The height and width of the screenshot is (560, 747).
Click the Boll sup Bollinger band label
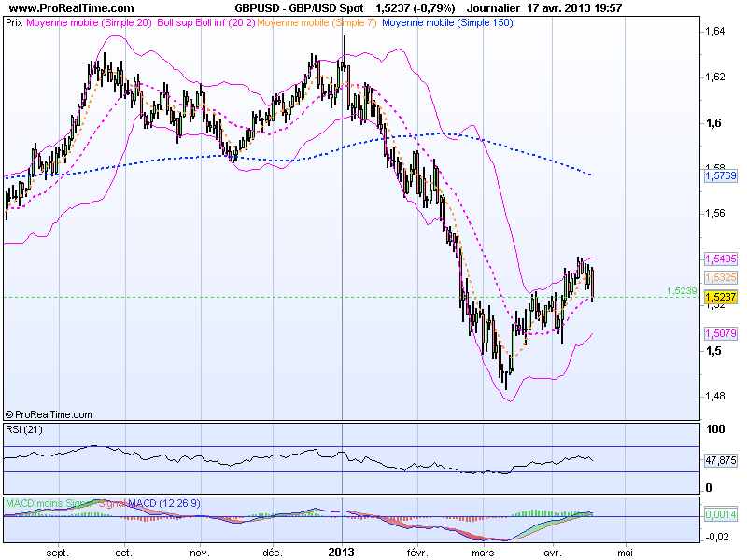(174, 24)
